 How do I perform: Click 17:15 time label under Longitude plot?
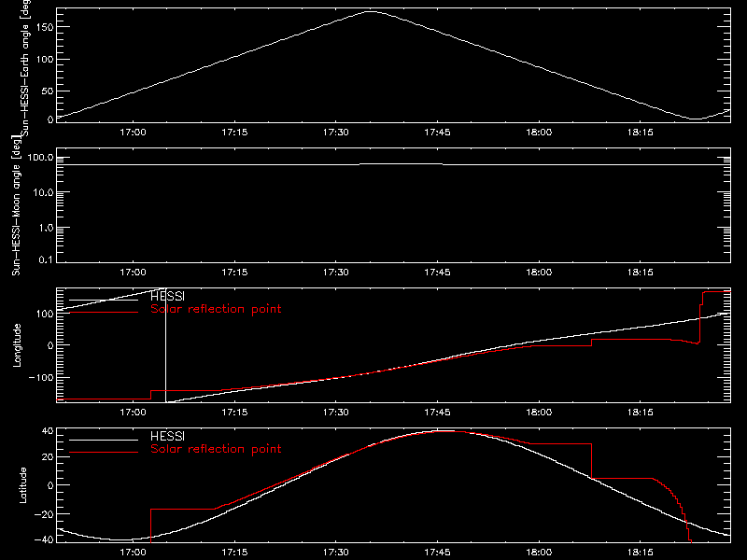pyautogui.click(x=234, y=413)
